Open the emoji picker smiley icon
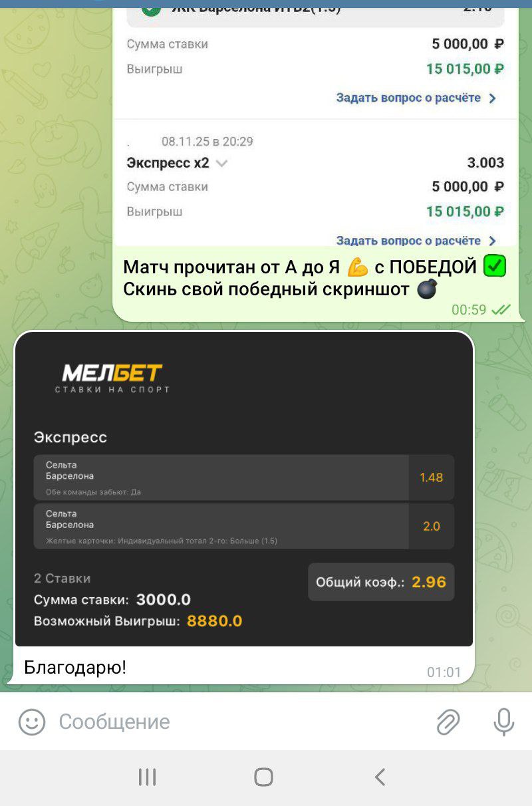532x806 pixels. [x=31, y=722]
